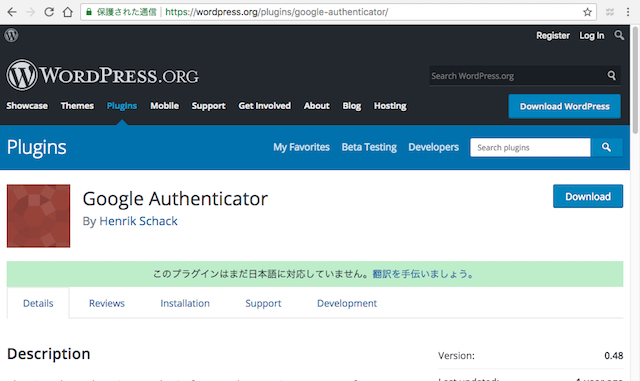Click the Plugins heading in the blue bar
This screenshot has height=381, width=640.
tap(37, 147)
